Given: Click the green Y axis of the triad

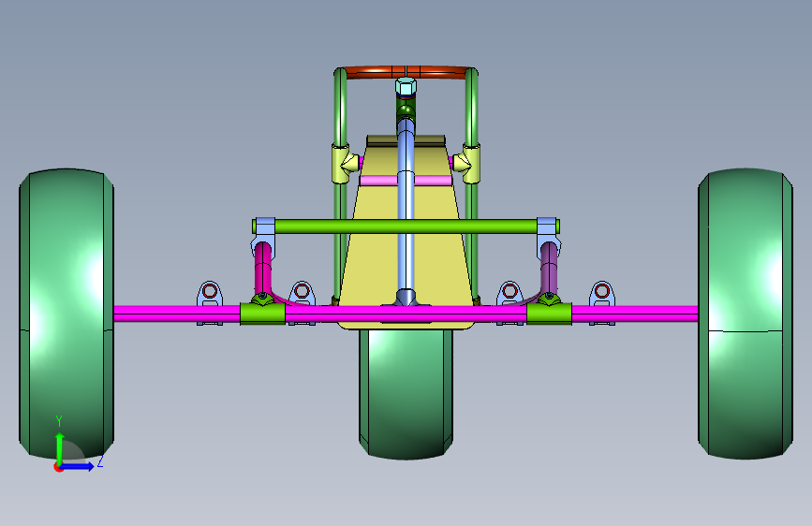Looking at the screenshot, I should click(x=60, y=447).
